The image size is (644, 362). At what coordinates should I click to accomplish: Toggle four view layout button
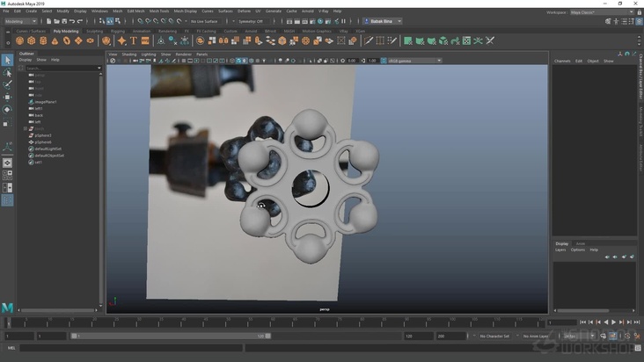click(x=7, y=175)
